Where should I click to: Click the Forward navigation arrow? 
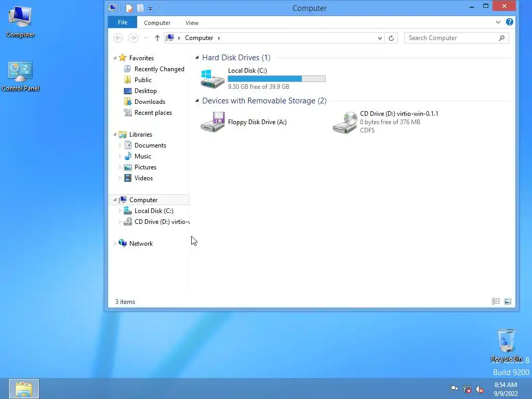(x=133, y=38)
